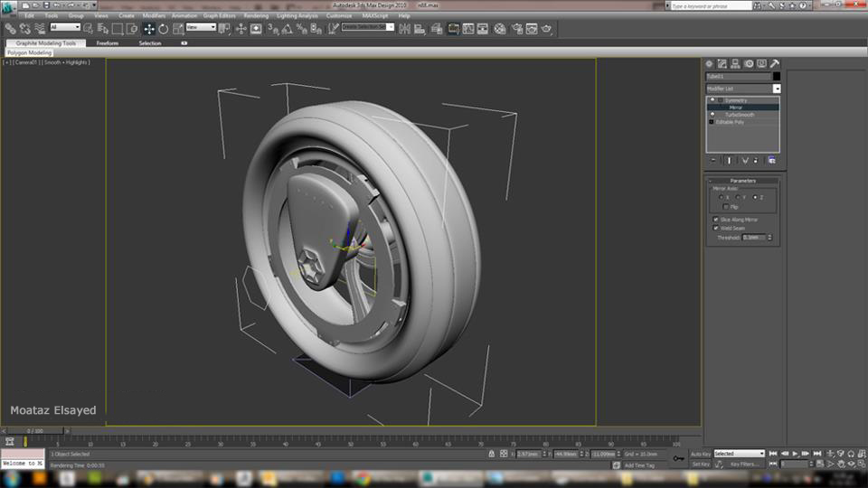
Task: Click Bind to Space Warp icon
Action: coord(40,29)
